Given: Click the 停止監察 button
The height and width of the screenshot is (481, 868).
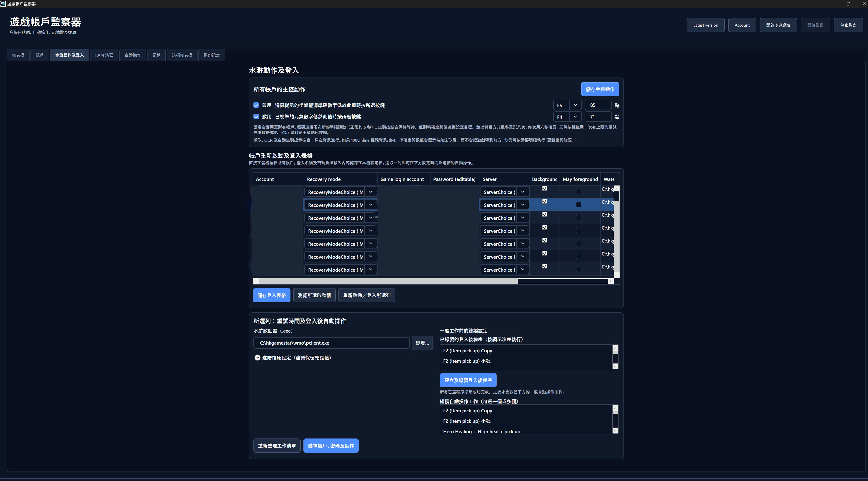Looking at the screenshot, I should tap(848, 25).
